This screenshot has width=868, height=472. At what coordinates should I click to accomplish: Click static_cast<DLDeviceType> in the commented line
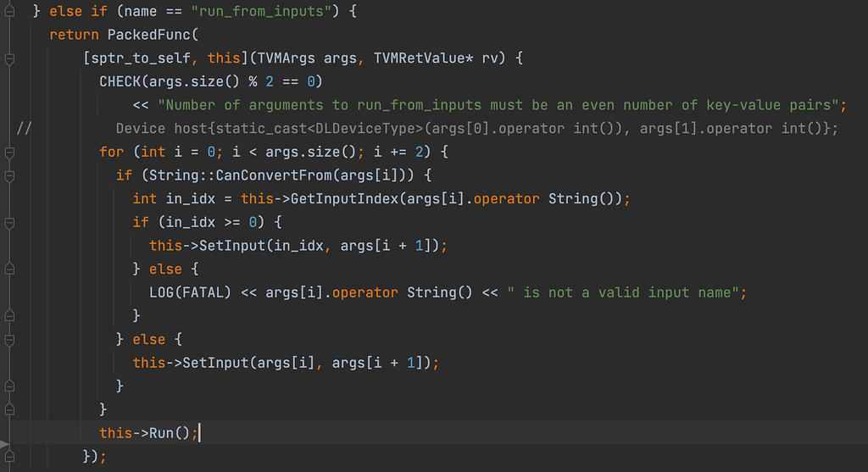[320, 128]
